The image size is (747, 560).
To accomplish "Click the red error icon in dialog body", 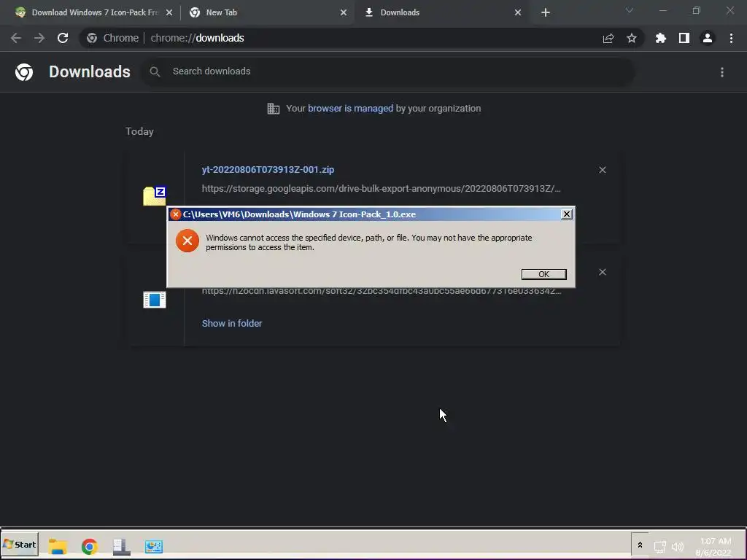I will coord(187,241).
